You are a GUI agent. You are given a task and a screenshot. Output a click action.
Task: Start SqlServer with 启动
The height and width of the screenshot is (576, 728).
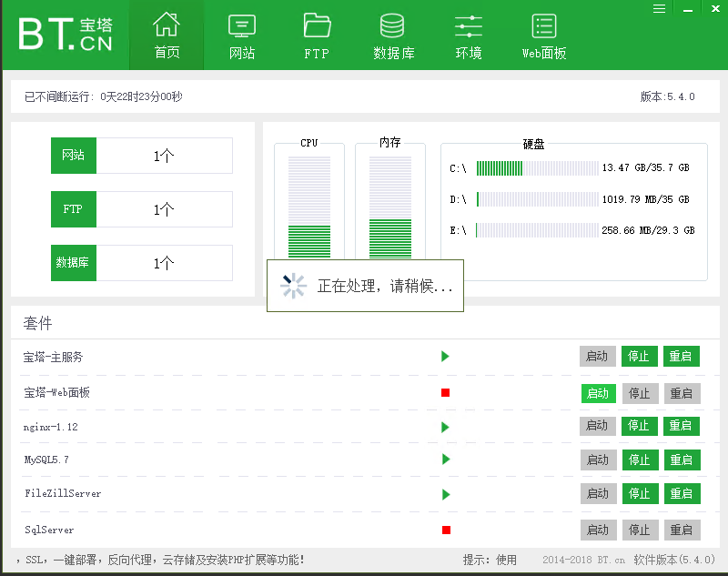pos(599,531)
